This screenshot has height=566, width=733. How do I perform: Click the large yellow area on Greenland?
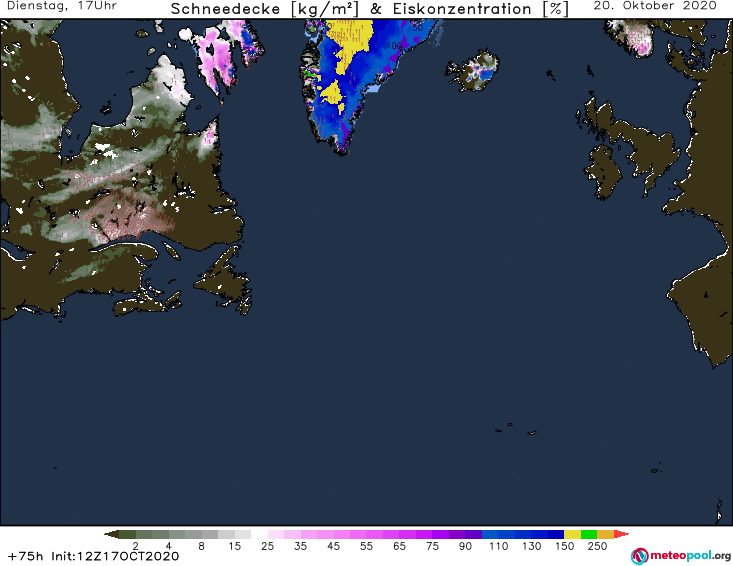[x=351, y=42]
